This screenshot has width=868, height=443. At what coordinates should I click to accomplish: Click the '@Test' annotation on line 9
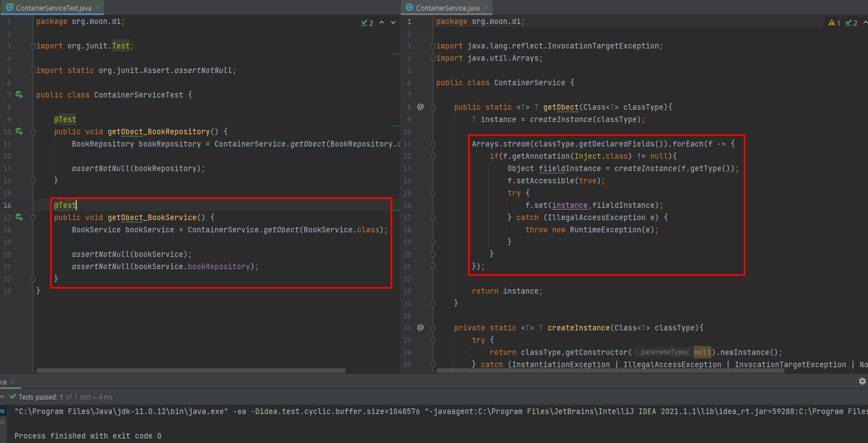[65, 119]
